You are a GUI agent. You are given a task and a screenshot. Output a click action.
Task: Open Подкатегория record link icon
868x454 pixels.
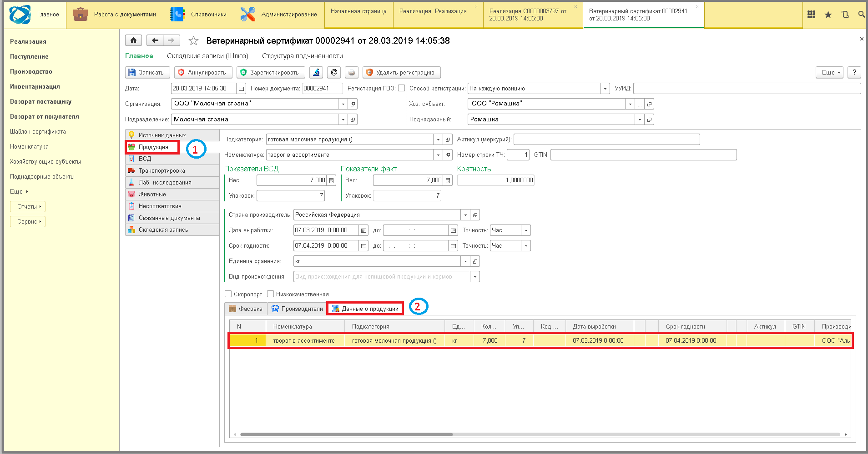(x=448, y=140)
